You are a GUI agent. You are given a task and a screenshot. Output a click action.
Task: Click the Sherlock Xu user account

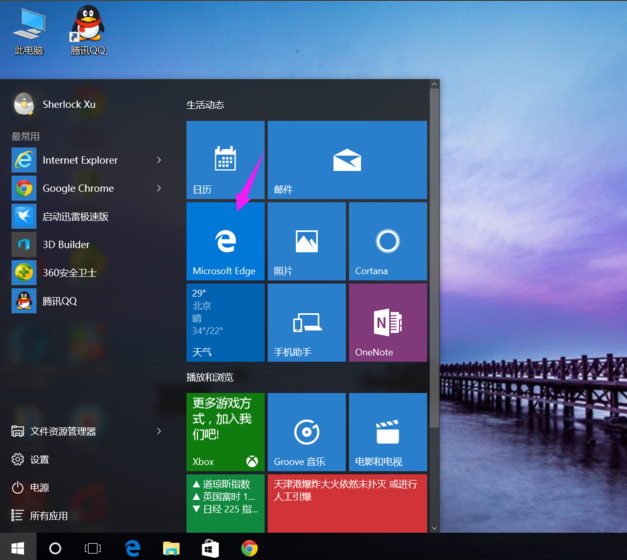point(67,104)
